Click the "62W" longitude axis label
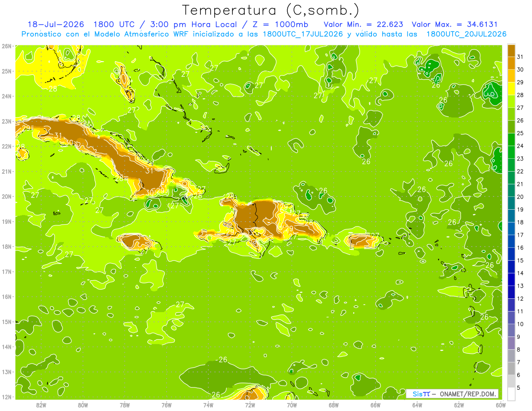 (459, 405)
